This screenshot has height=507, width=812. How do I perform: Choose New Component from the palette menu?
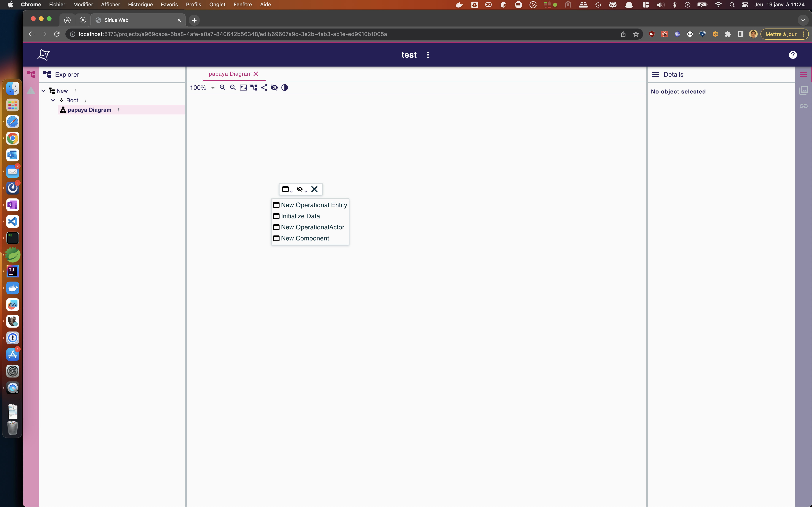pos(305,238)
